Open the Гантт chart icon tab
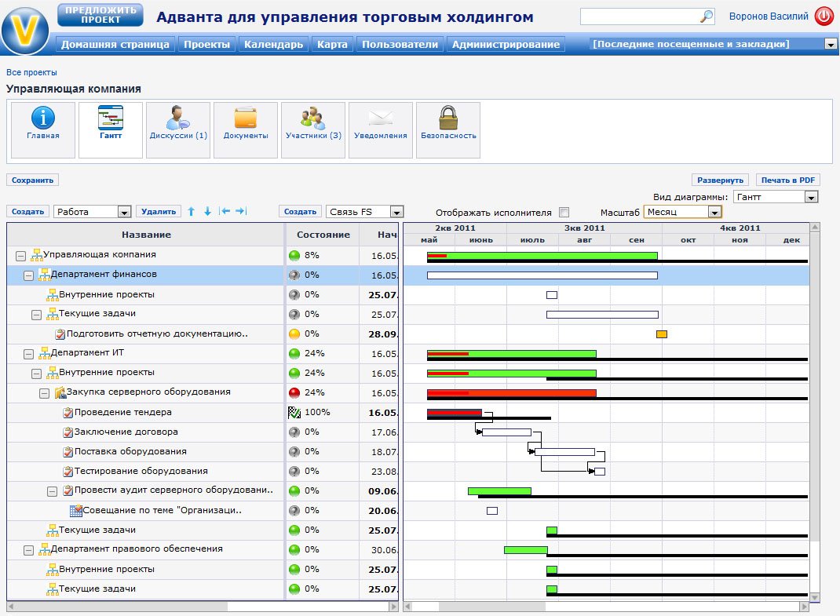Viewport: 840px width, 616px height. coord(111,130)
